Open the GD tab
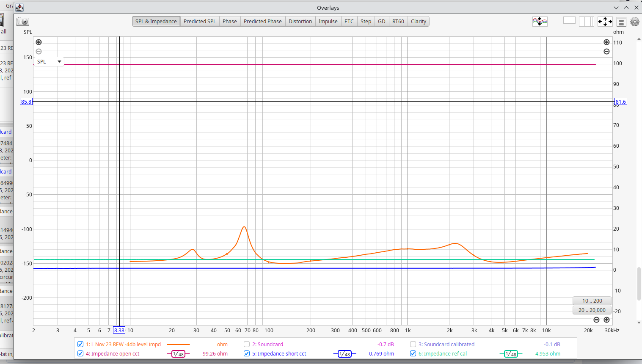Image resolution: width=642 pixels, height=364 pixels. pos(382,21)
